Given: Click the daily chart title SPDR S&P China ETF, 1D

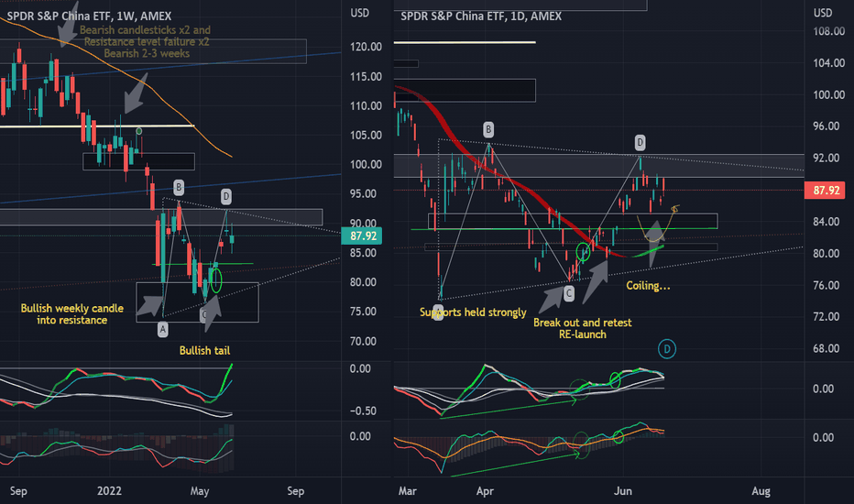Looking at the screenshot, I should click(481, 16).
